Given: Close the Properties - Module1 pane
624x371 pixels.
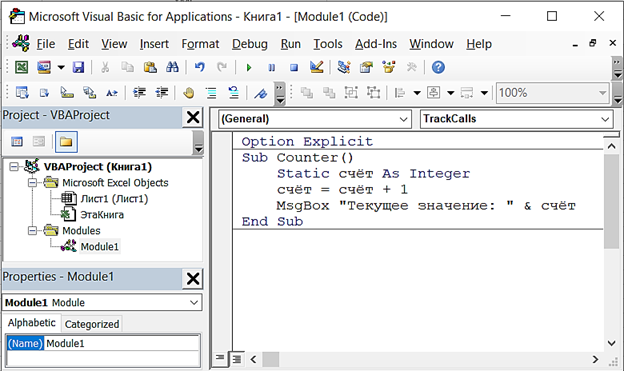Looking at the screenshot, I should 193,279.
